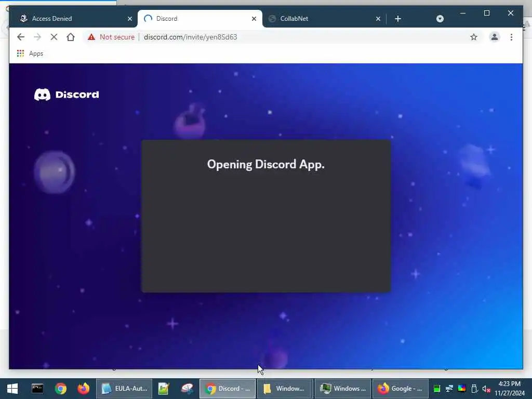The height and width of the screenshot is (399, 532).
Task: Bookmark this page with the star icon
Action: coord(474,37)
